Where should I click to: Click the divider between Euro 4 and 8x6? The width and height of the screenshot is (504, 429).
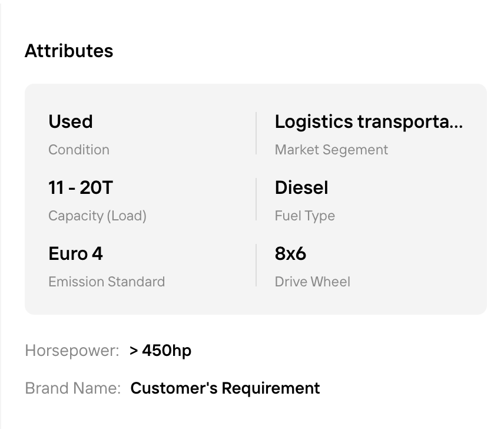[256, 265]
